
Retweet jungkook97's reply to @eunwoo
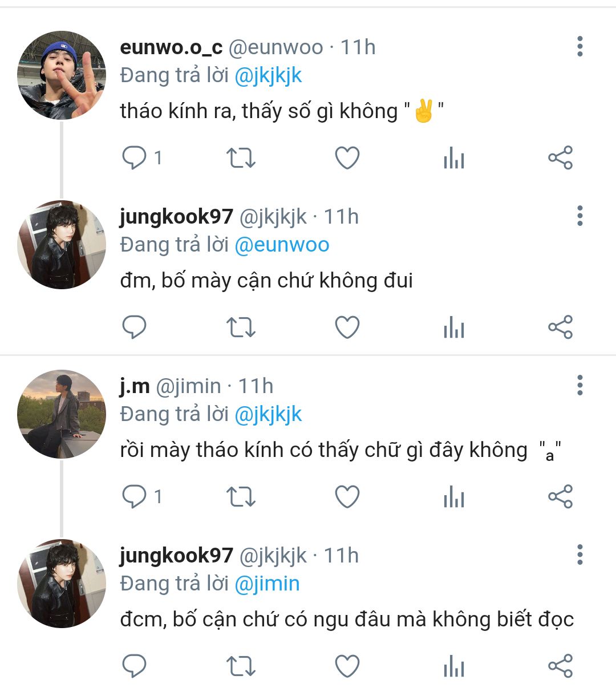(241, 327)
